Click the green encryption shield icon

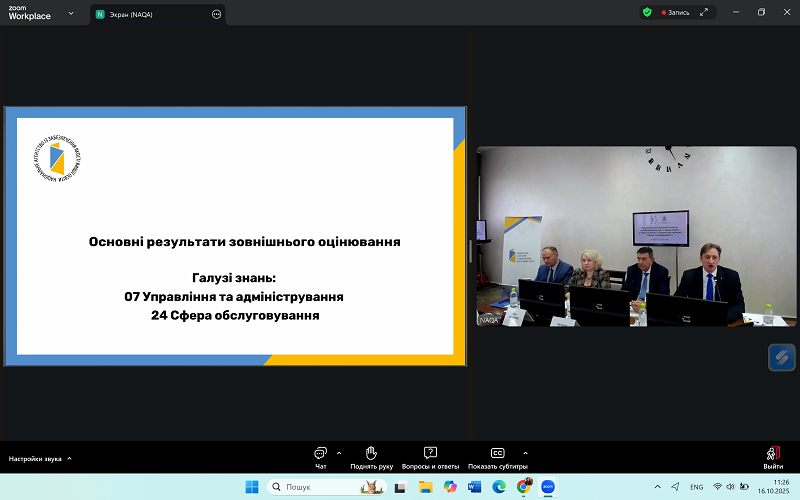coord(647,12)
